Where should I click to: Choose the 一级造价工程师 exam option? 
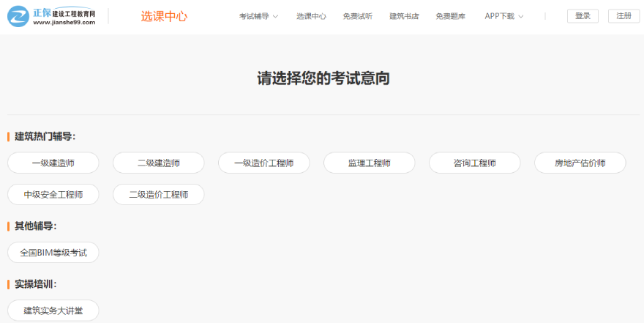(263, 163)
